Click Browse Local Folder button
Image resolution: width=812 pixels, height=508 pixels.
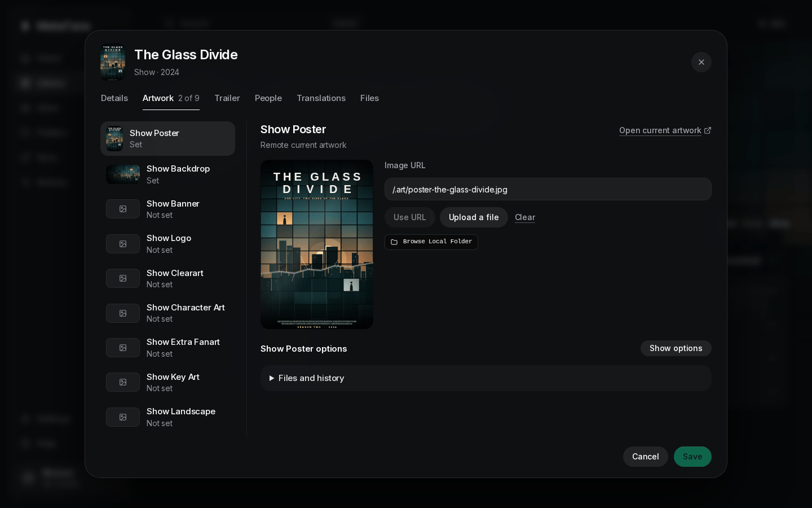pyautogui.click(x=431, y=242)
